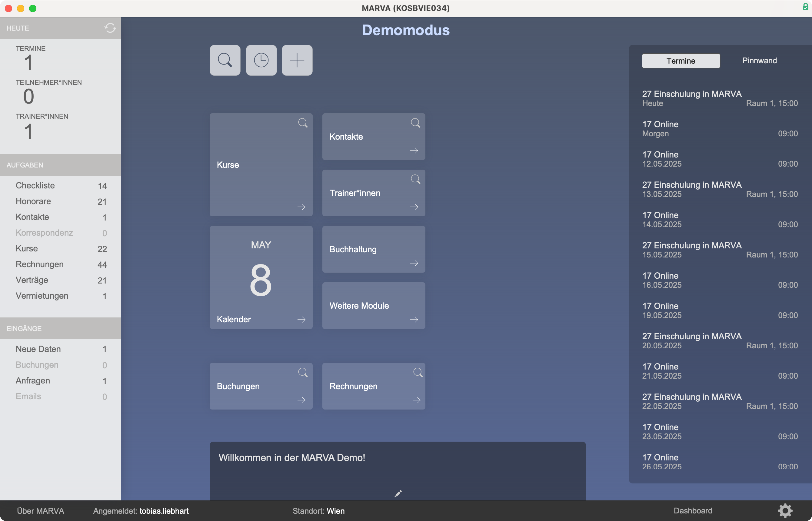Open settings with the gear icon
The width and height of the screenshot is (812, 521).
click(x=785, y=510)
